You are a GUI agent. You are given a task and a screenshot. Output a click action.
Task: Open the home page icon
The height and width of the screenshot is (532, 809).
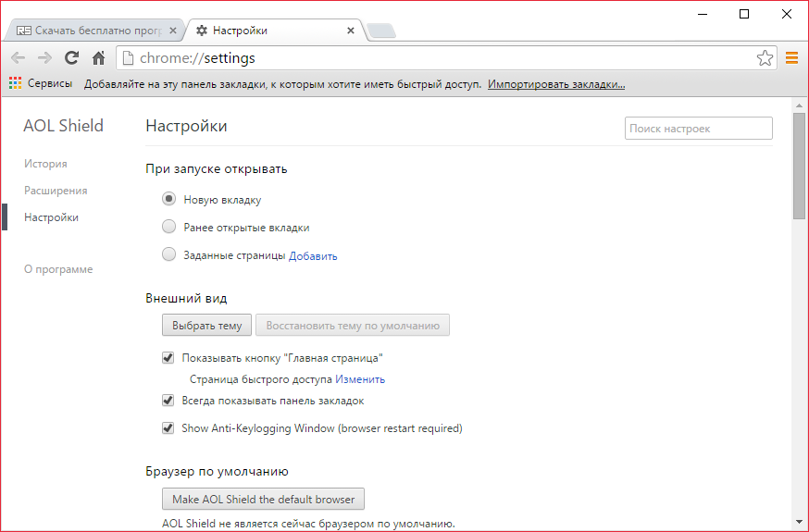coord(98,57)
